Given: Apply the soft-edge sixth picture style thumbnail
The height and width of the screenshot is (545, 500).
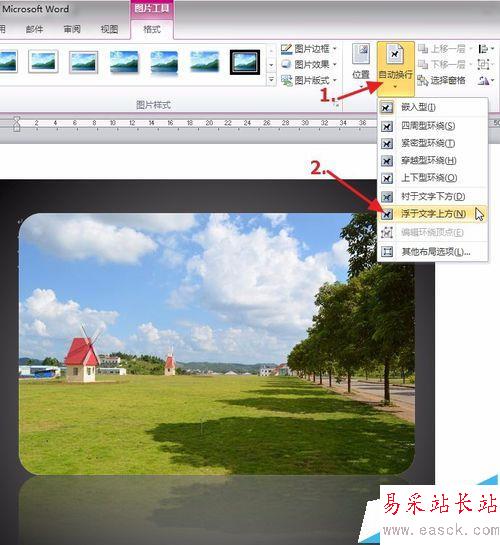Looking at the screenshot, I should pyautogui.click(x=205, y=62).
